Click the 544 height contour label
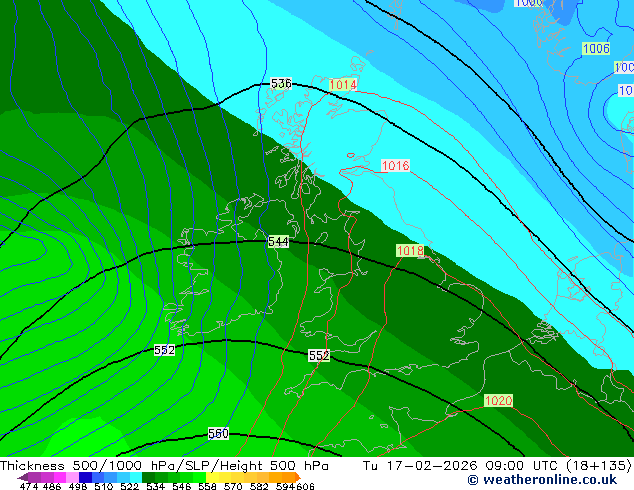 pyautogui.click(x=278, y=242)
